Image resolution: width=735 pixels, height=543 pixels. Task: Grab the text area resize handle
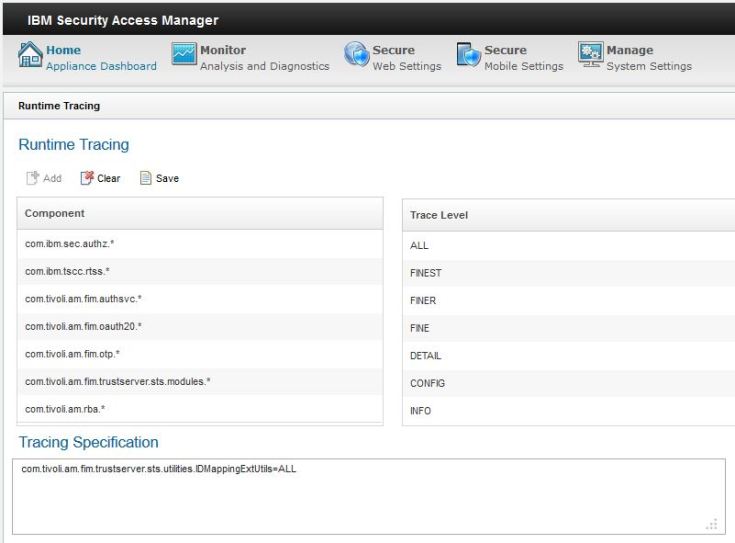click(x=712, y=524)
